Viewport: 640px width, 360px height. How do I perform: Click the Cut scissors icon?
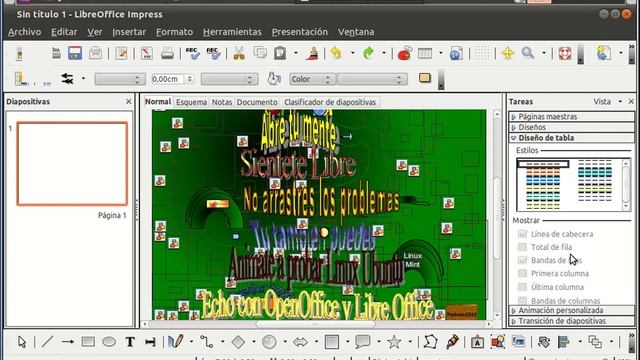click(x=239, y=53)
